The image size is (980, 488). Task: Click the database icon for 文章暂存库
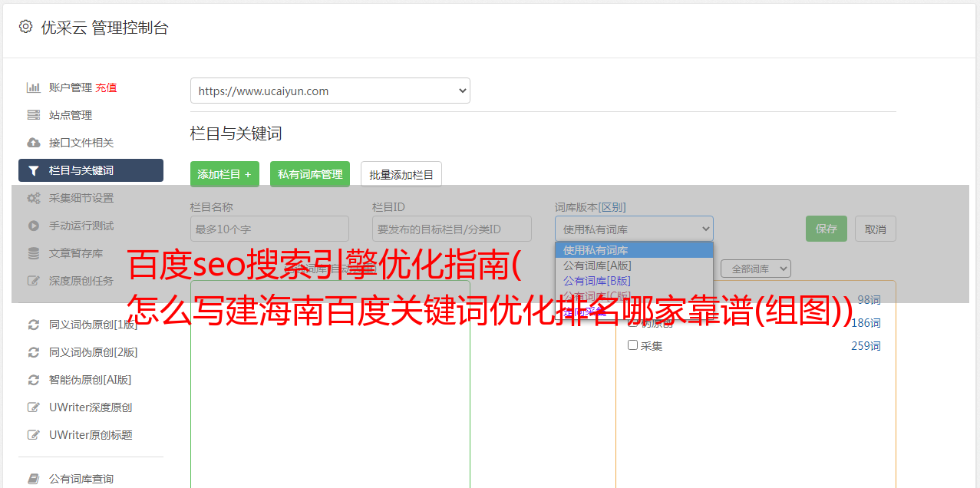pyautogui.click(x=34, y=253)
